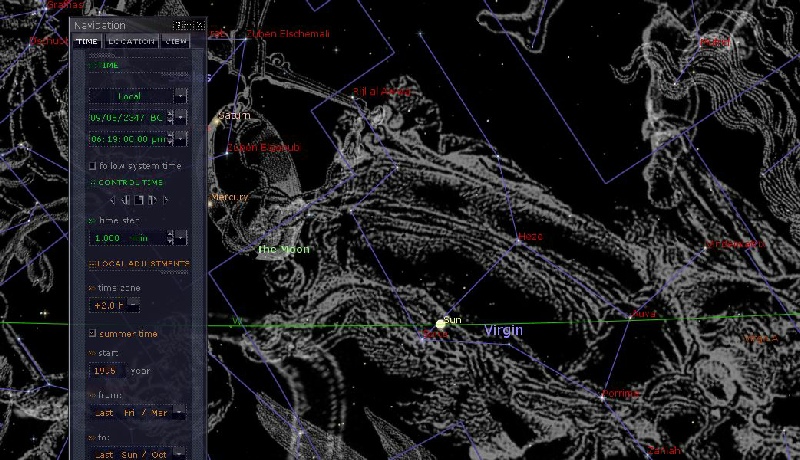
Task: Click the Navigation panel window control buttons
Action: [189, 25]
